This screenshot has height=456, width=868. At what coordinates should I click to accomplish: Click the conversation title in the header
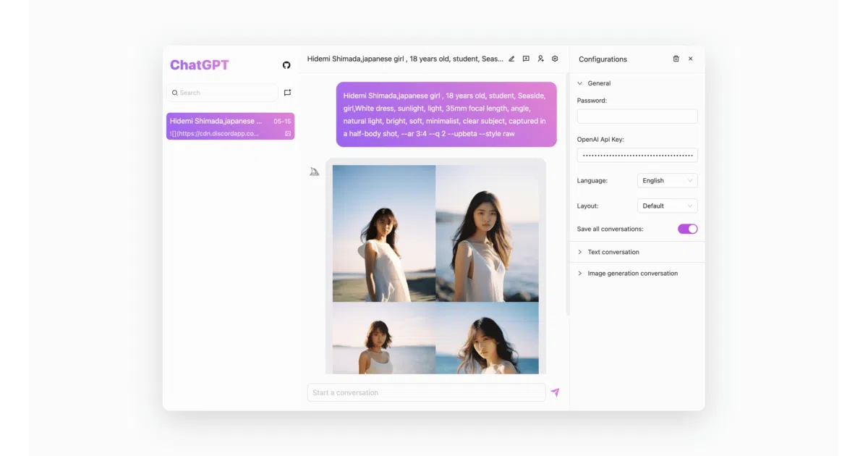click(405, 59)
